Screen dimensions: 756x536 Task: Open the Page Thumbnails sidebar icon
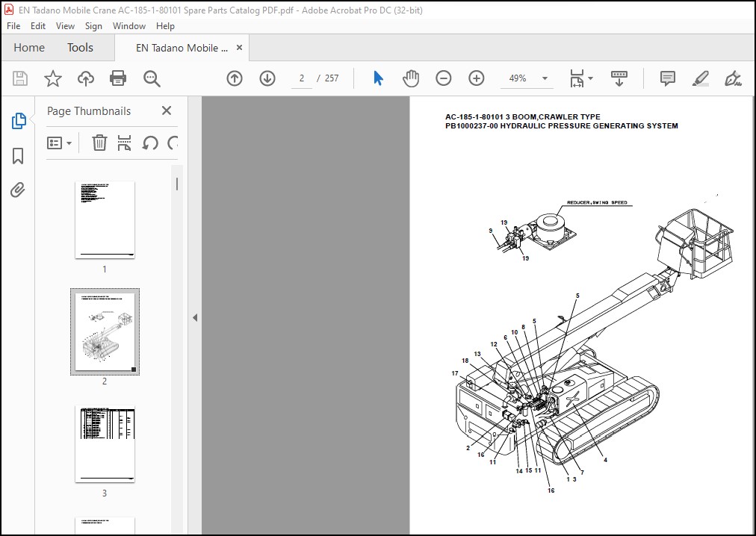19,121
